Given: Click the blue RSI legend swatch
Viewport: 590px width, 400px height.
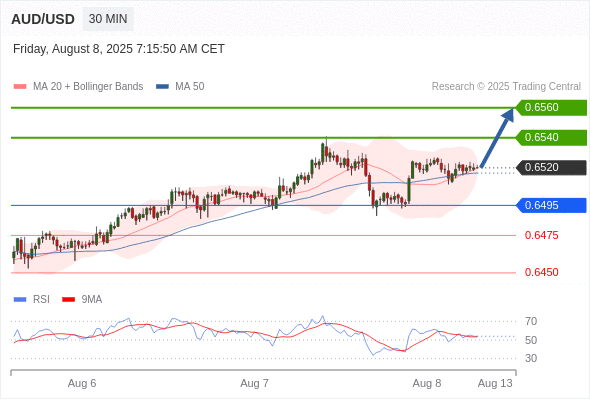Looking at the screenshot, I should pyautogui.click(x=20, y=300).
